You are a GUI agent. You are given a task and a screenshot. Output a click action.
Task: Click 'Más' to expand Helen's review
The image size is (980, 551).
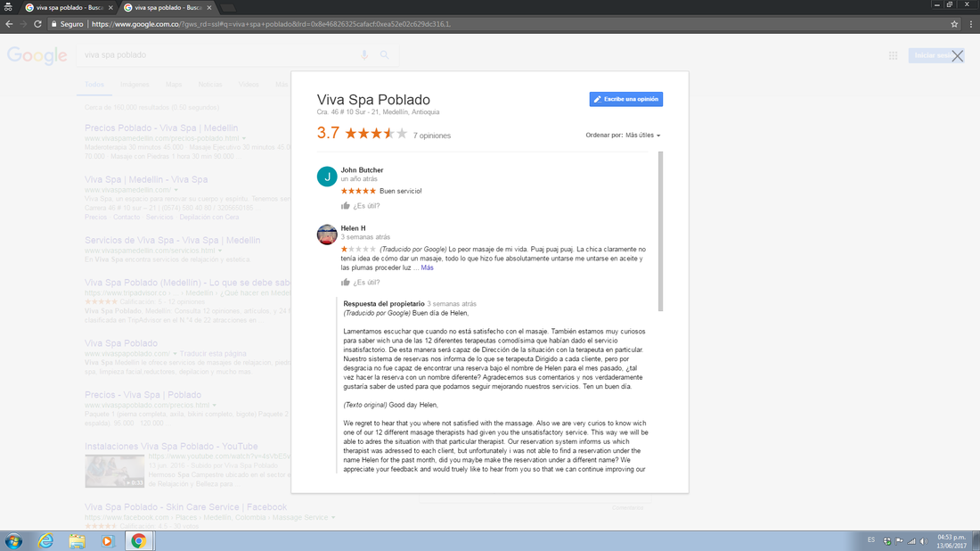point(427,267)
